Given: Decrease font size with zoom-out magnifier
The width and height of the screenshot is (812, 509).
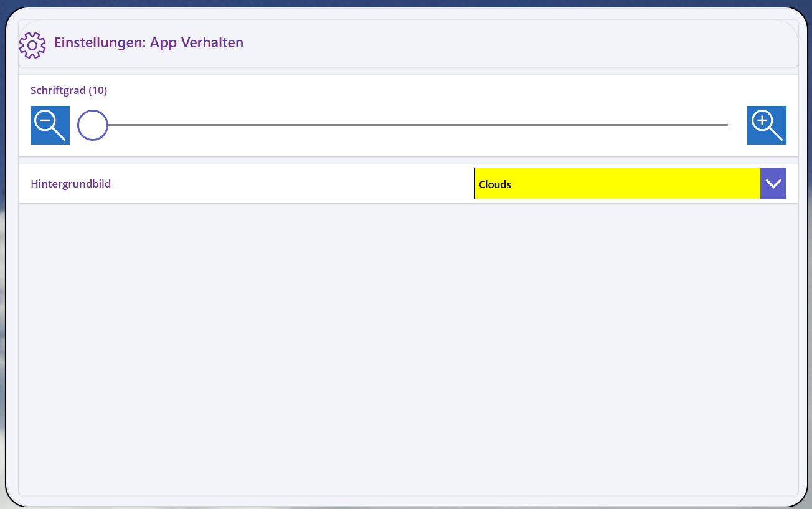Looking at the screenshot, I should click(50, 125).
